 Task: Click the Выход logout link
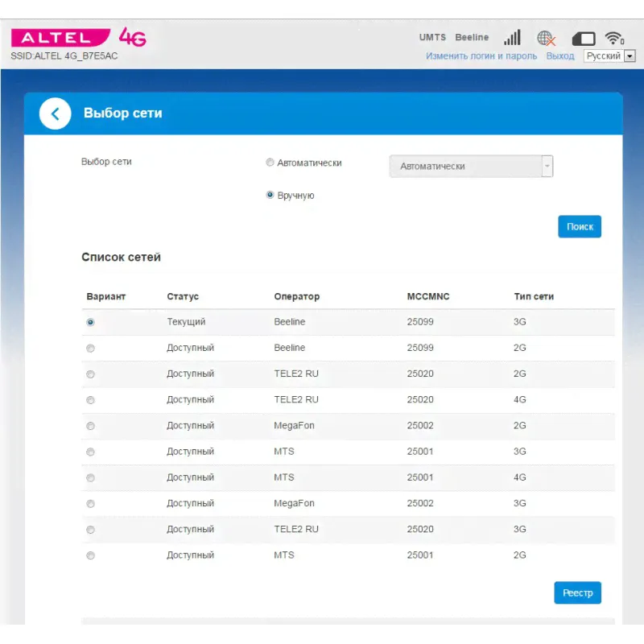tap(560, 56)
